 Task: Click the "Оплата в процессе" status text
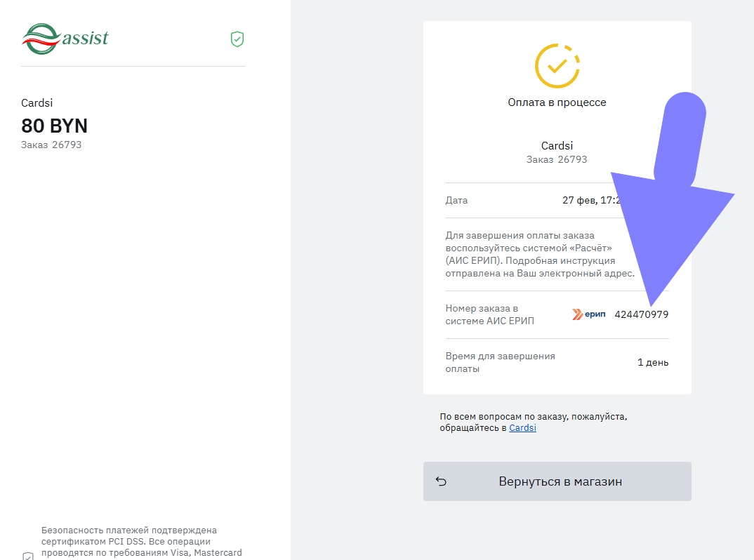pos(557,102)
